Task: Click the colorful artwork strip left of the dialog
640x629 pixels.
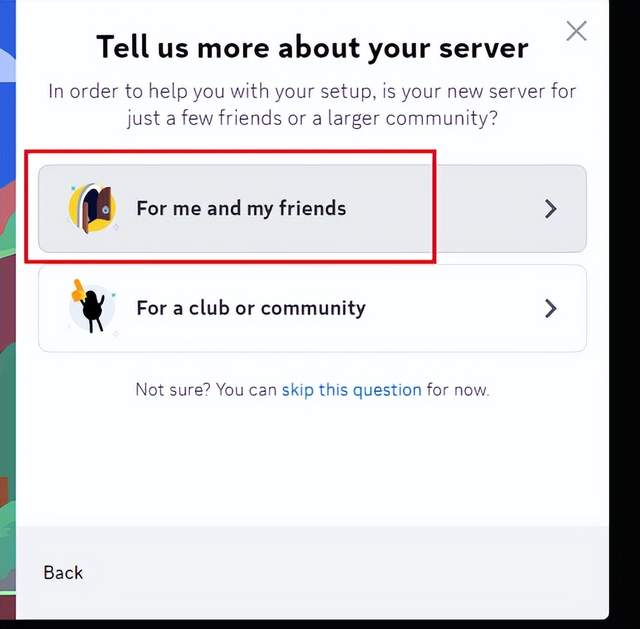Action: (8, 310)
